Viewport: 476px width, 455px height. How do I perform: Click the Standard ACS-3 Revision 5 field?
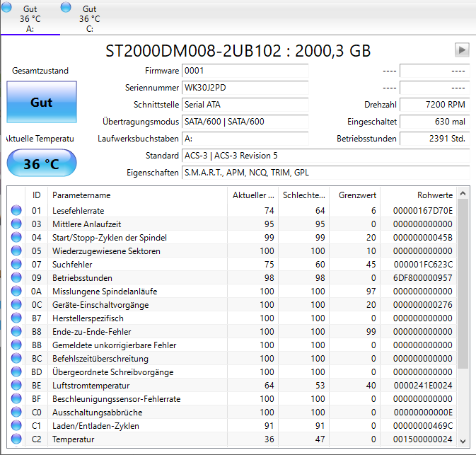(326, 156)
